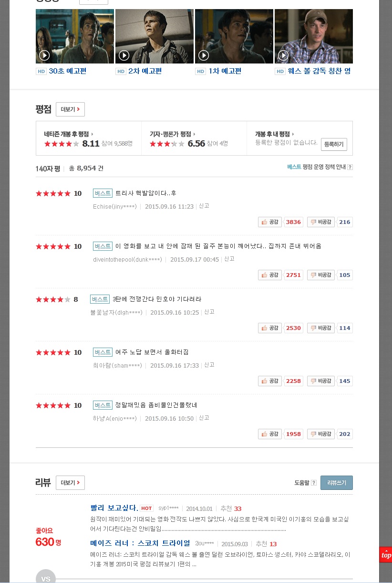Click 공감 thumbs-up on Echise's review
392x583 pixels.
pyautogui.click(x=270, y=222)
